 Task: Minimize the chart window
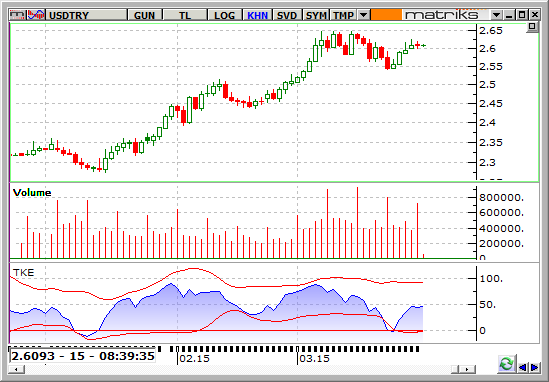click(x=509, y=15)
